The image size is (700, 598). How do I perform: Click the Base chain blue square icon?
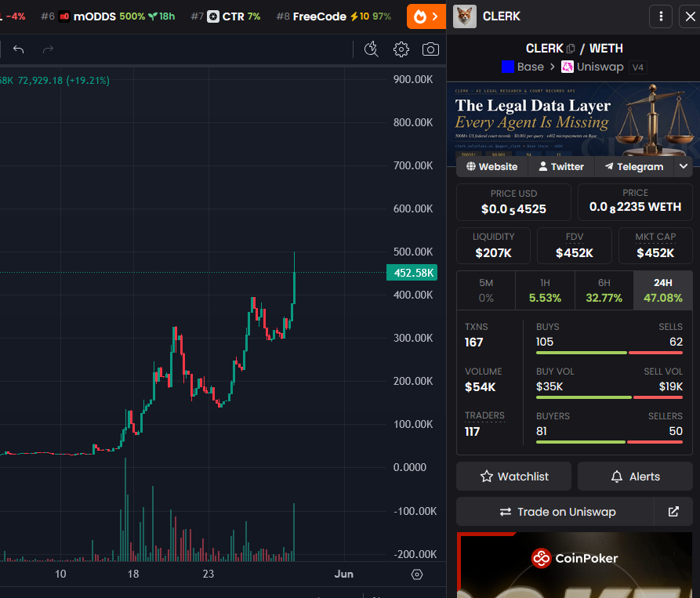pos(508,67)
